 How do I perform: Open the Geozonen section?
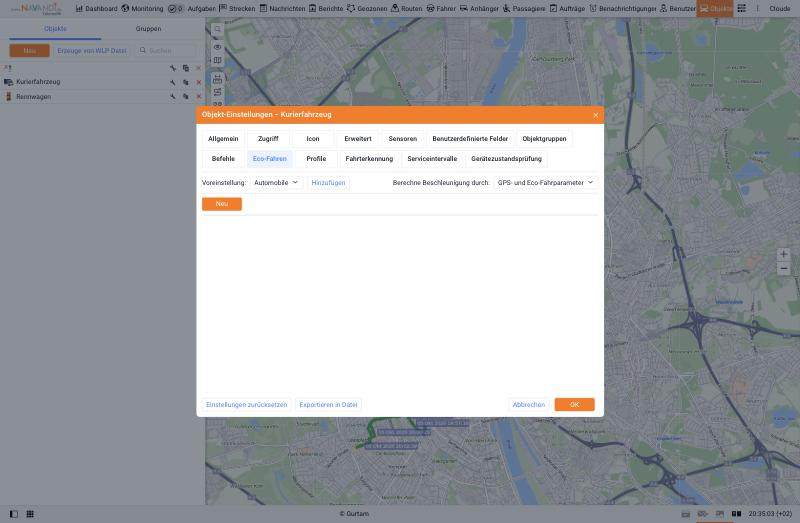point(366,9)
